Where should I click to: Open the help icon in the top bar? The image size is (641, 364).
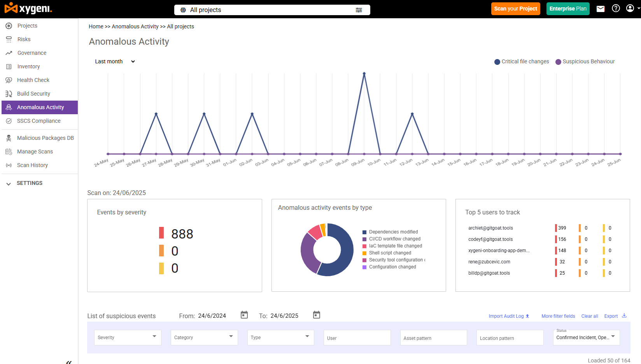click(x=616, y=8)
